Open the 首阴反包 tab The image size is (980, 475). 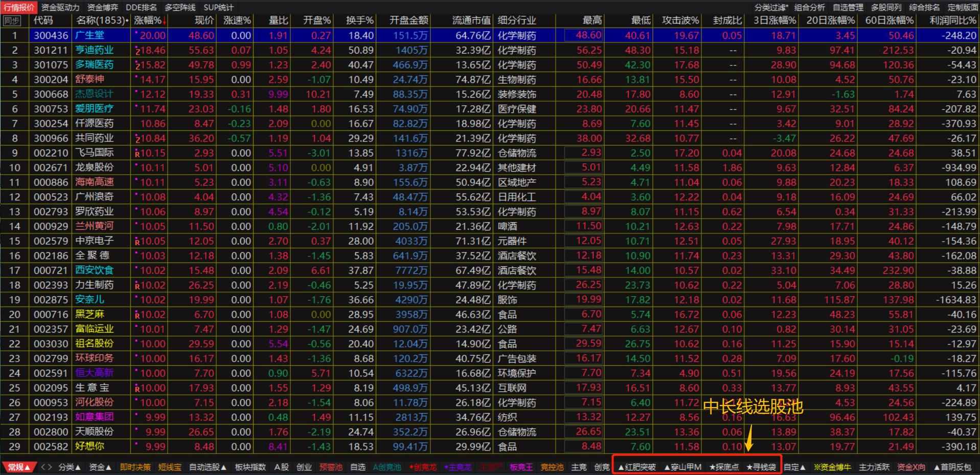(952, 467)
